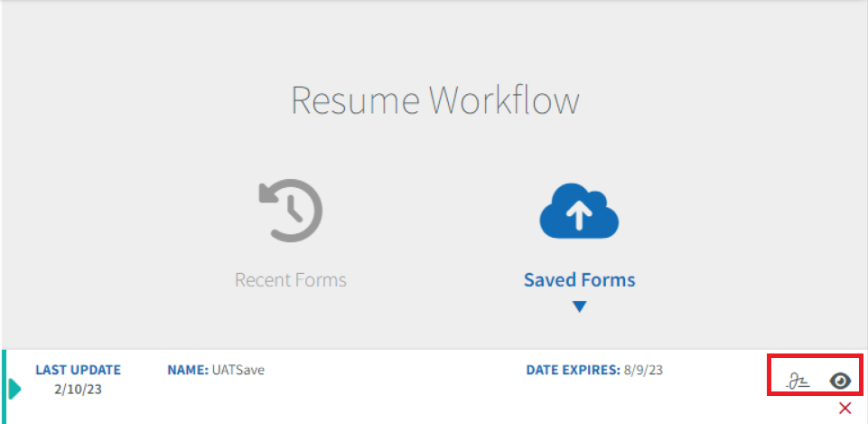868x424 pixels.
Task: Click the LAST UPDATE column label
Action: click(x=78, y=370)
